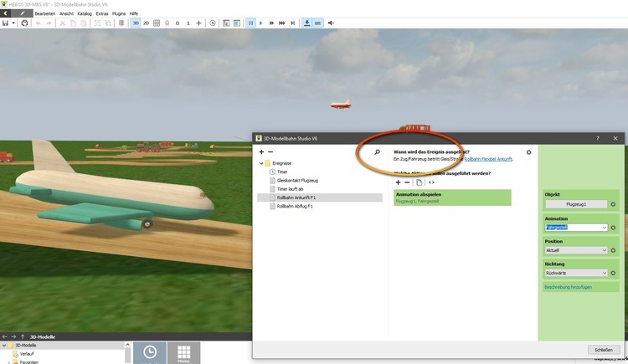Screen dimensions: 628x364
Task: Open the Extras menu
Action: 102,13
